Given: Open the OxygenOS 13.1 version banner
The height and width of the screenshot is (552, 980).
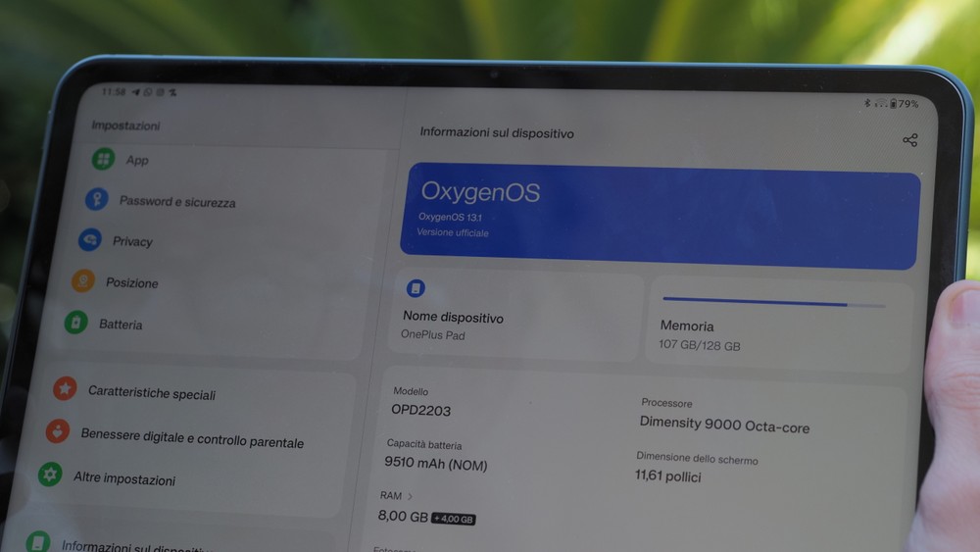Looking at the screenshot, I should pyautogui.click(x=659, y=214).
